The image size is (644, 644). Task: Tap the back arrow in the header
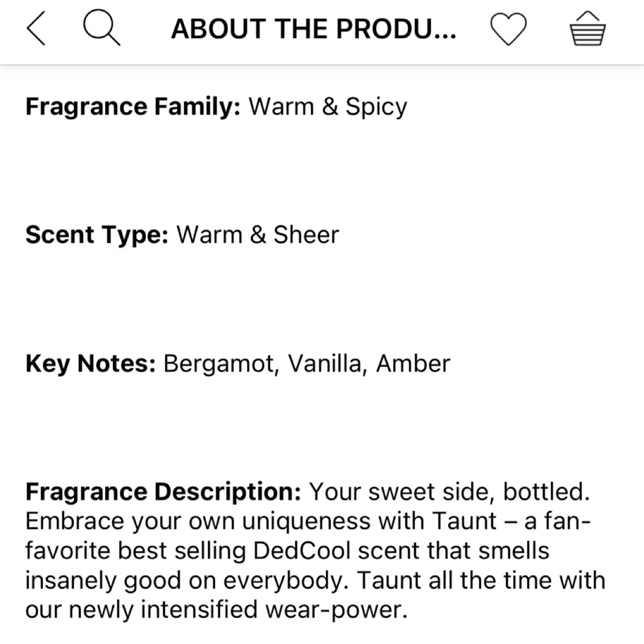[36, 29]
